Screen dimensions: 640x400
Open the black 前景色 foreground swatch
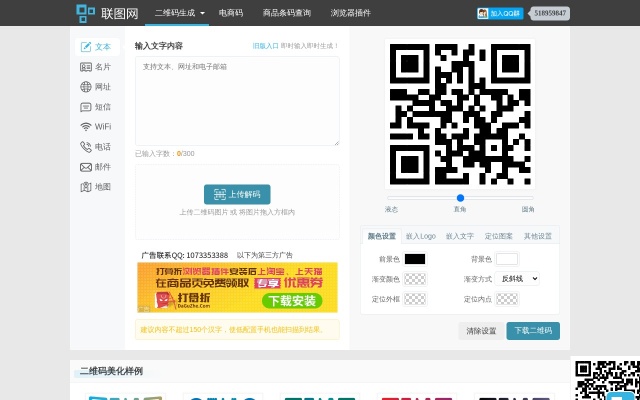tap(415, 259)
